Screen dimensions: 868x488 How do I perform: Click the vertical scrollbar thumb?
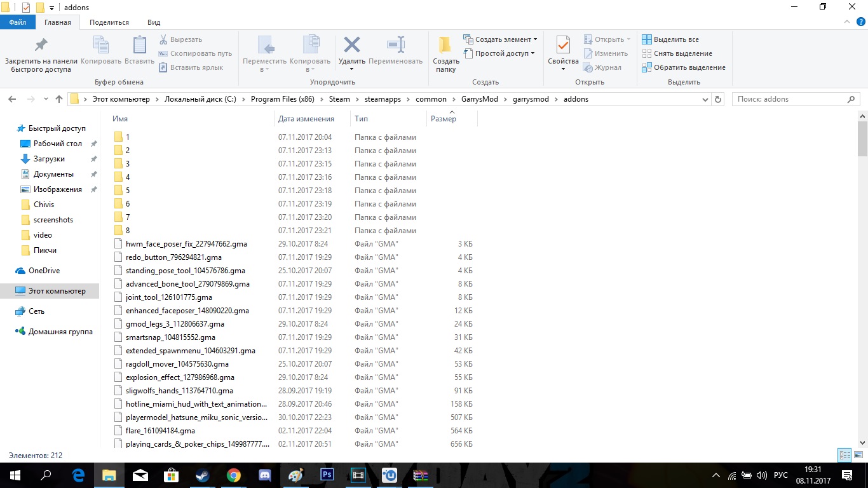click(862, 139)
